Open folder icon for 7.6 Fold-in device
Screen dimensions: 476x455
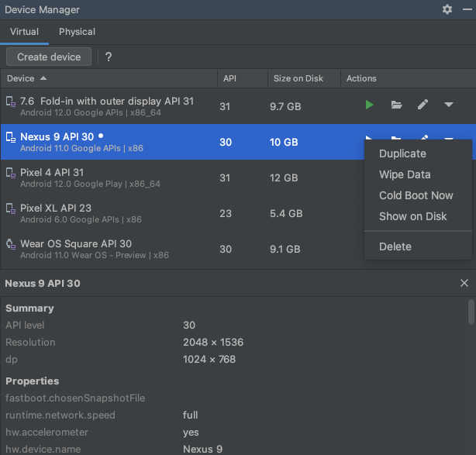396,105
